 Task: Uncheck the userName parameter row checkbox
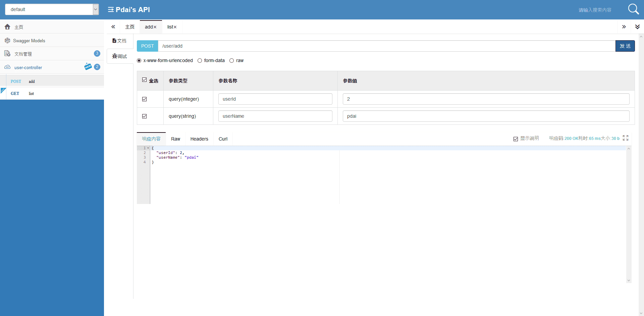click(x=144, y=116)
